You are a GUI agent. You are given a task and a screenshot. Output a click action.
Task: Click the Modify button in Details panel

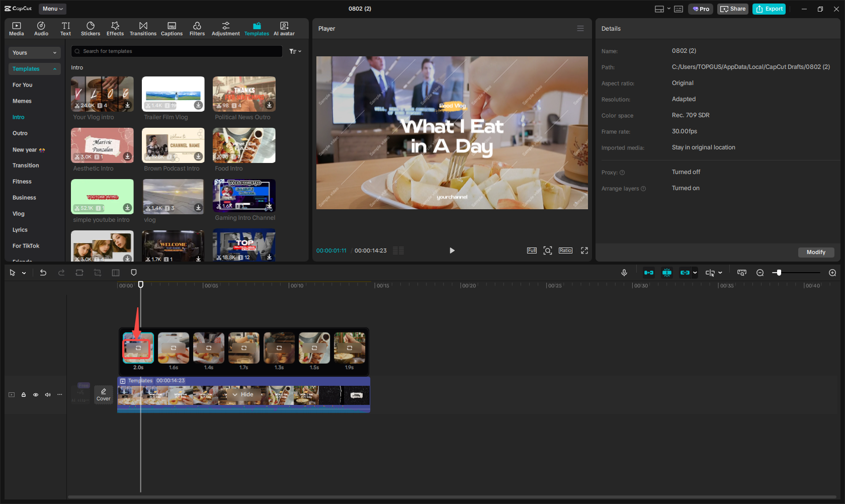(816, 252)
